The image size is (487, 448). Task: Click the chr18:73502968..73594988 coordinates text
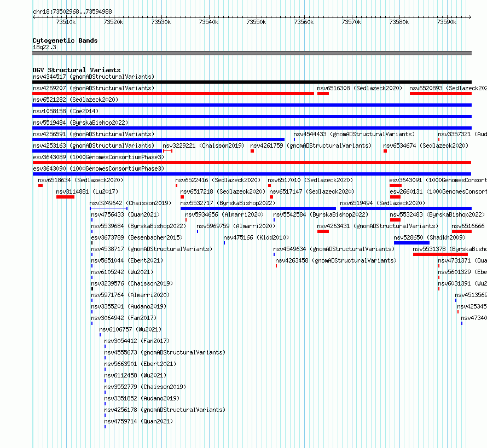pos(72,11)
